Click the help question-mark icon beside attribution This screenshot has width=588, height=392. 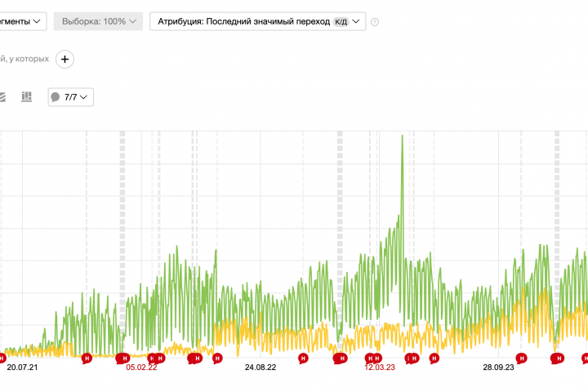(x=375, y=22)
